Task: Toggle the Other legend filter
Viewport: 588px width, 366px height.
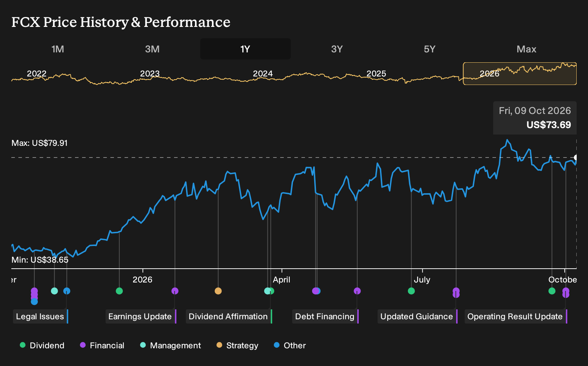Action: 290,345
